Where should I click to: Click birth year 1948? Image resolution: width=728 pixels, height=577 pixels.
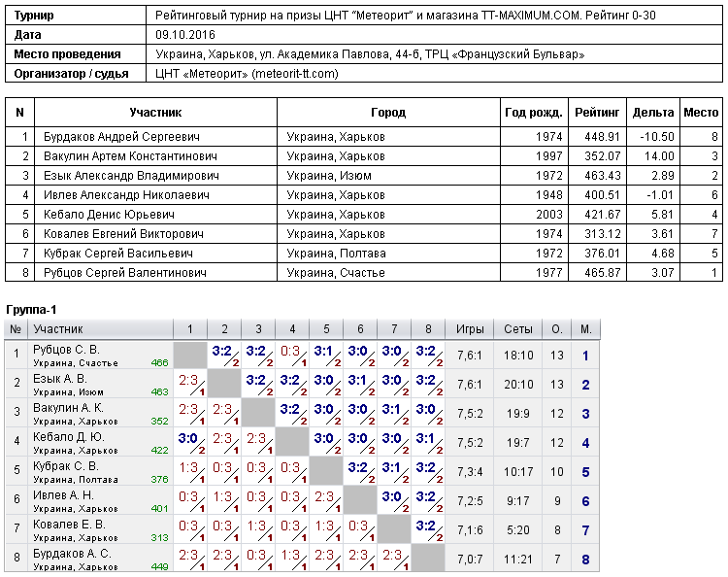pyautogui.click(x=548, y=195)
